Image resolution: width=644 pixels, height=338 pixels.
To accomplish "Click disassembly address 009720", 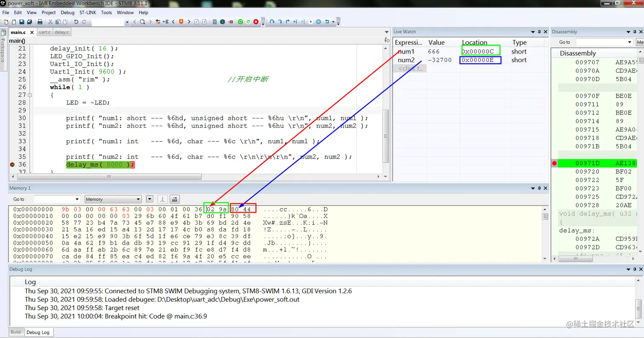I will (587, 171).
